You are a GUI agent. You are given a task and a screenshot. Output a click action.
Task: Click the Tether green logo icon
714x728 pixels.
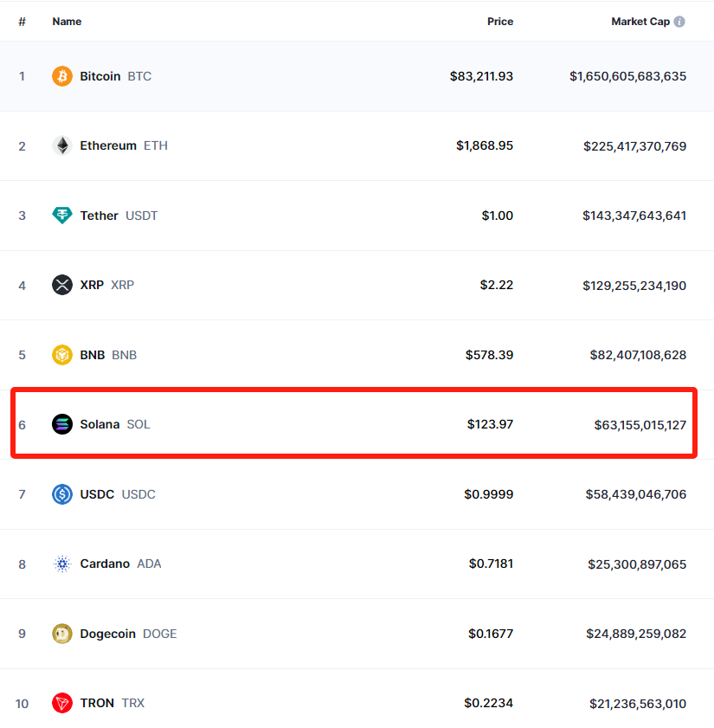coord(62,216)
